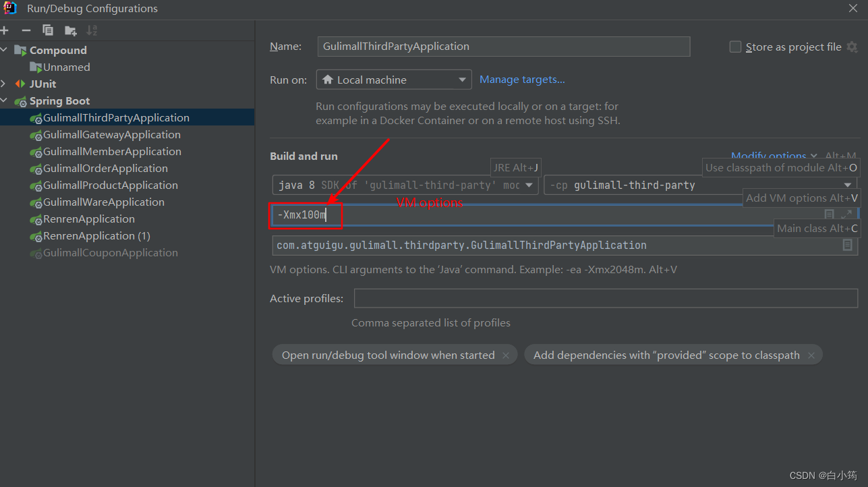Image resolution: width=868 pixels, height=487 pixels.
Task: Select GulimallWareApplication configuration
Action: [x=127, y=202]
